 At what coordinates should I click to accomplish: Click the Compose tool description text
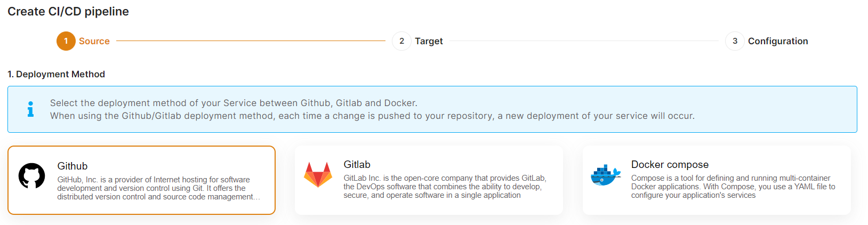pos(733,187)
